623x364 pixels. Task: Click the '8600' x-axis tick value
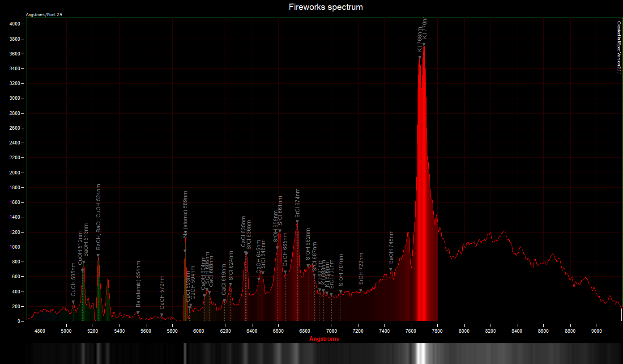click(x=543, y=331)
